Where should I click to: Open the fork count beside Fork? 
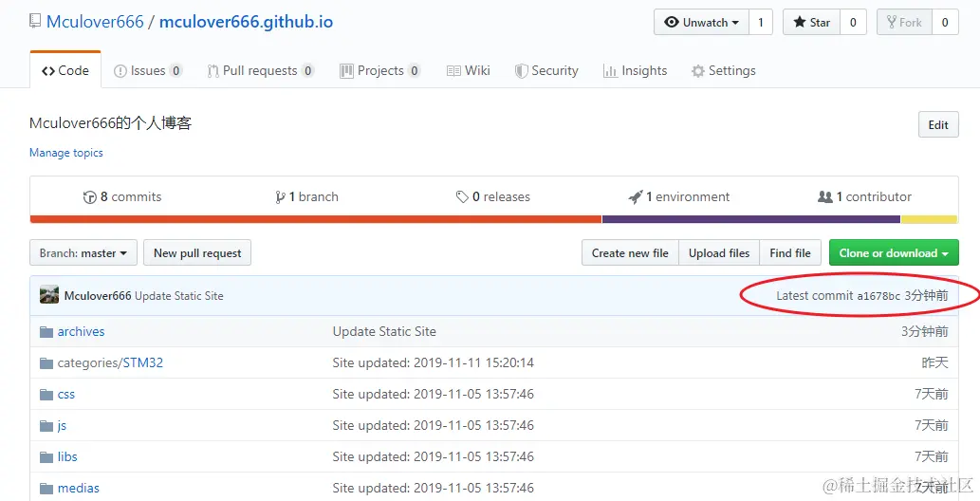(945, 22)
